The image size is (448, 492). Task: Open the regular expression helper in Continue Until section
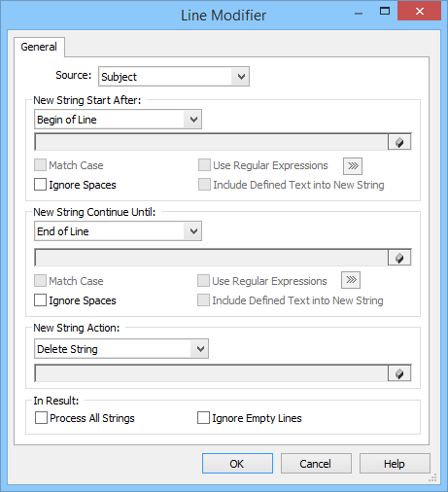[x=351, y=280]
